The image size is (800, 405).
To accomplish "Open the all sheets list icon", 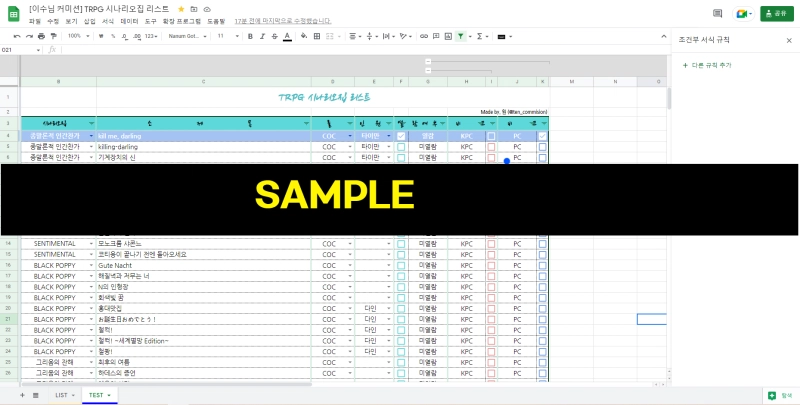I will pos(36,395).
